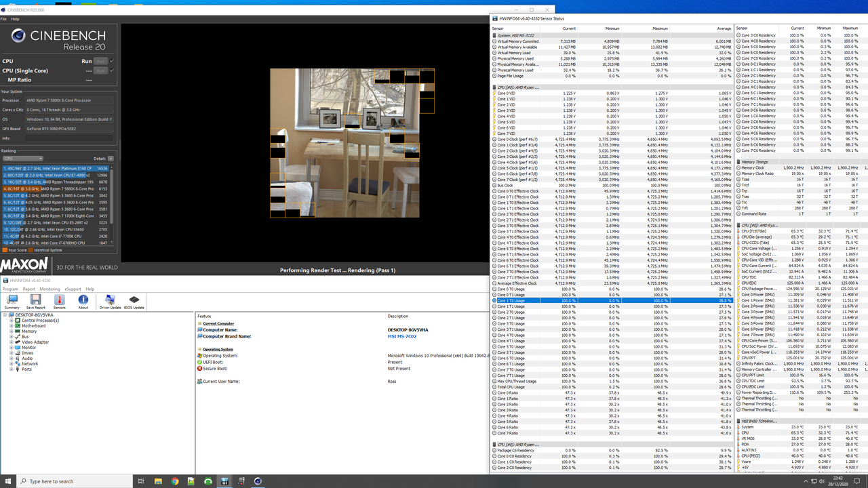Open Google Chrome from the taskbar
The height and width of the screenshot is (488, 868).
pos(175,481)
